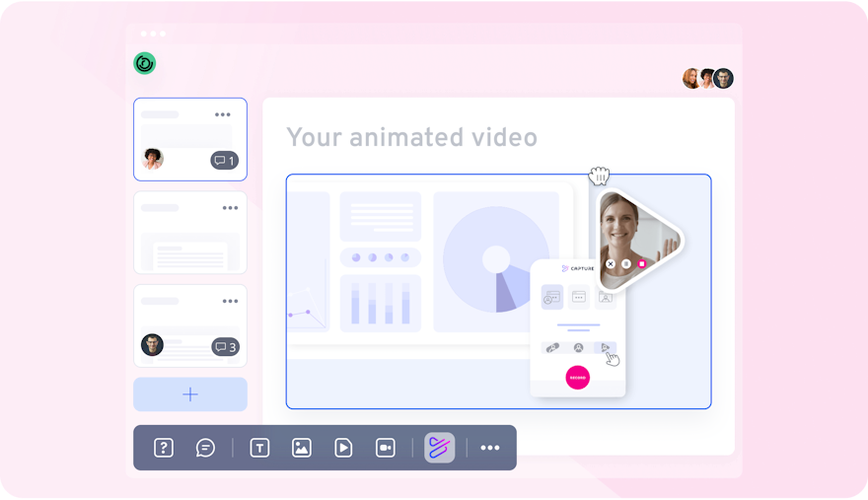
Task: Open the toolbar three-dot more menu
Action: 490,448
